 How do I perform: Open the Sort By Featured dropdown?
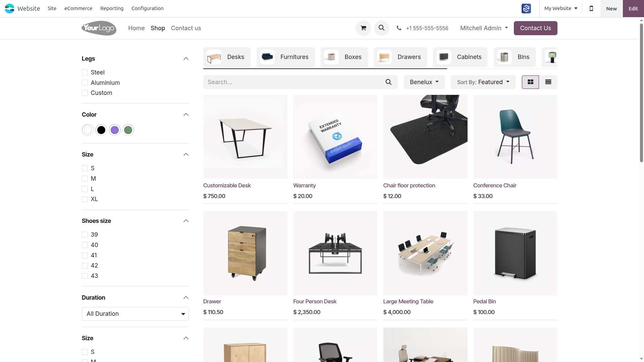click(x=483, y=82)
